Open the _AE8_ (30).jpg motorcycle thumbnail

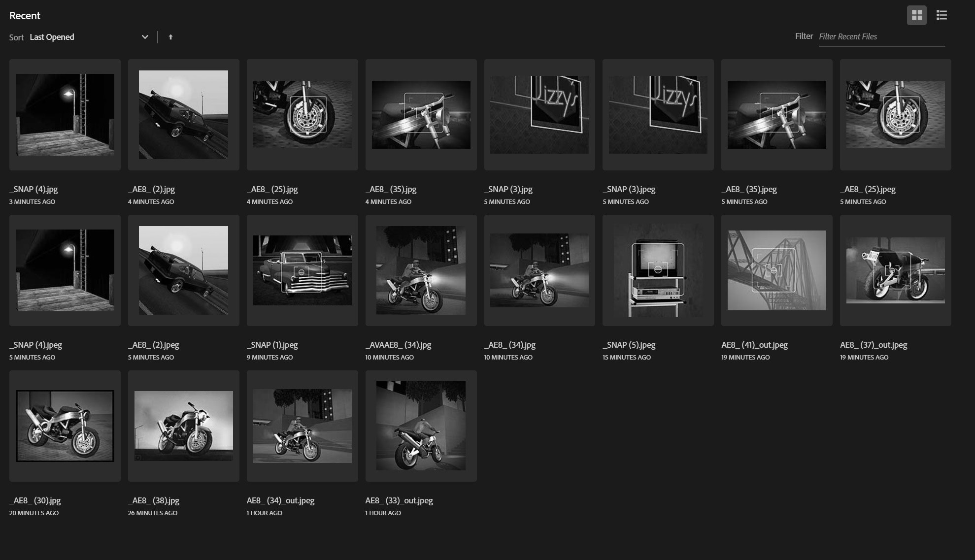65,426
